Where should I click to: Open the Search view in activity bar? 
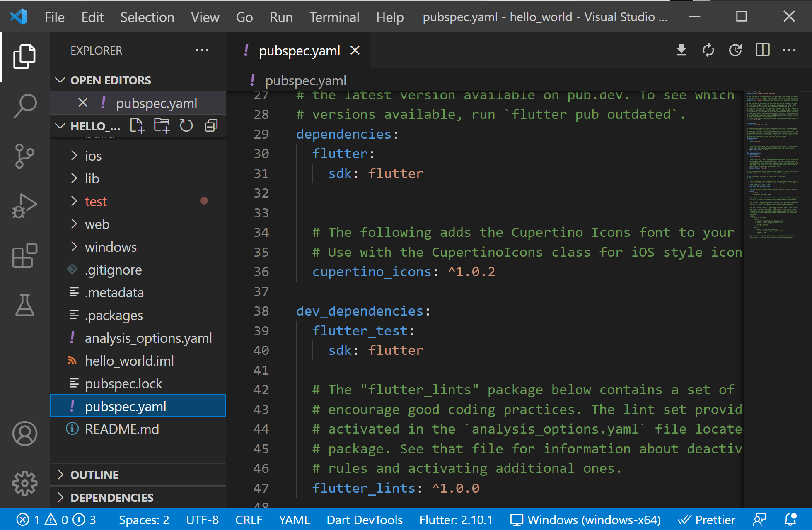(x=25, y=106)
